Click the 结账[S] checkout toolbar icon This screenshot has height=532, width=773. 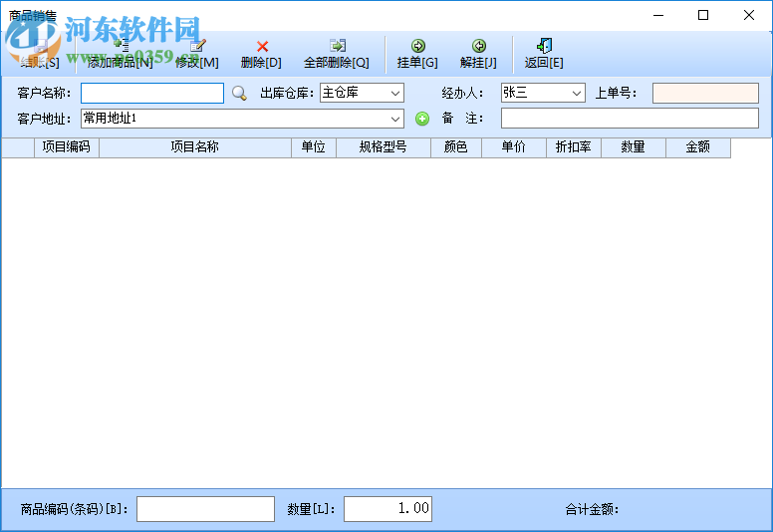40,46
